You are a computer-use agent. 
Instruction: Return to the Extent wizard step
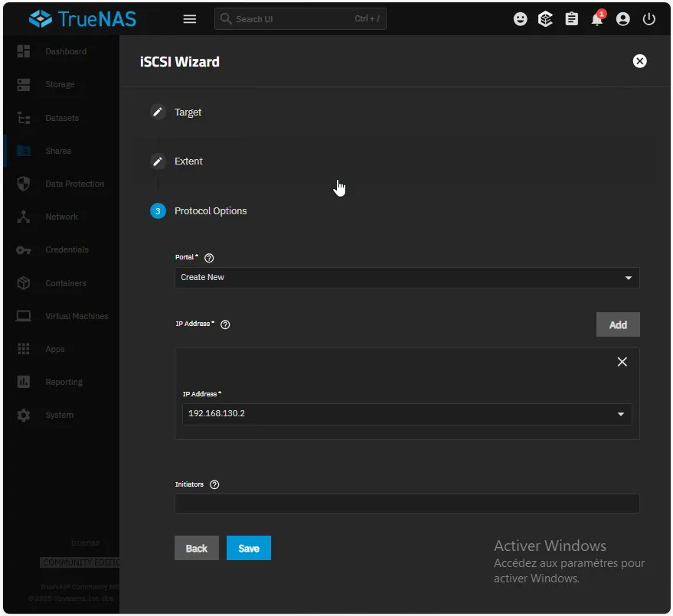pyautogui.click(x=188, y=161)
